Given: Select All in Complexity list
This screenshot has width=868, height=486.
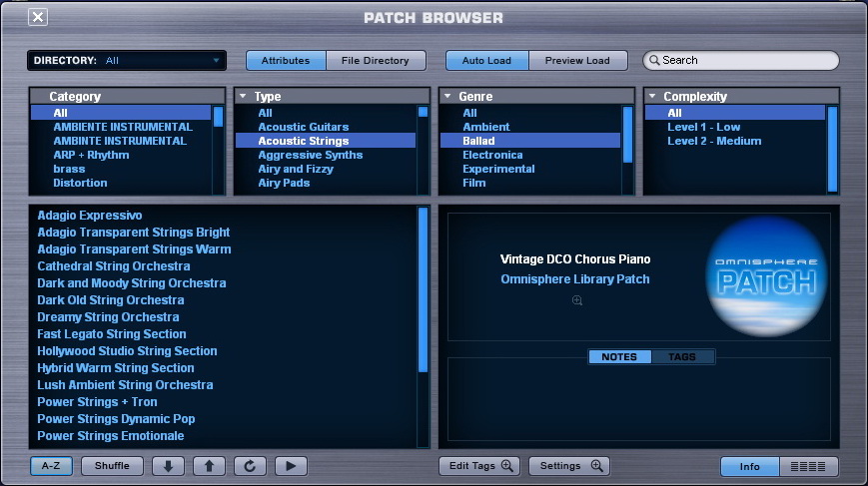Looking at the screenshot, I should point(735,113).
